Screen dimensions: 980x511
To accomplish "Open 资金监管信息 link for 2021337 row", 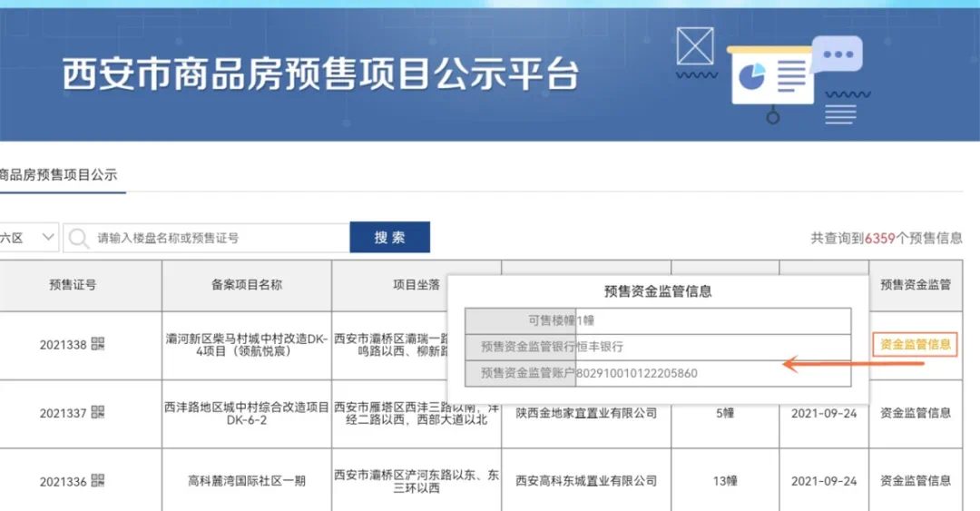I will pyautogui.click(x=915, y=413).
